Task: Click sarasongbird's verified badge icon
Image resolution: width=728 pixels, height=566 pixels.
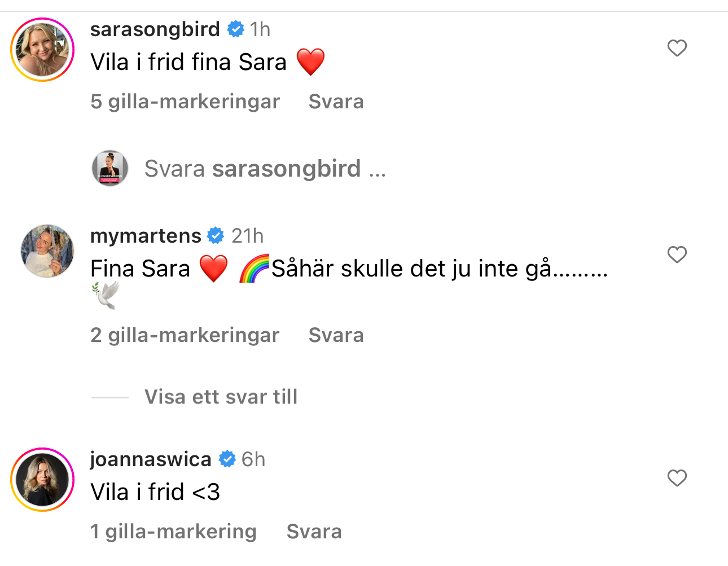Action: coord(235,29)
